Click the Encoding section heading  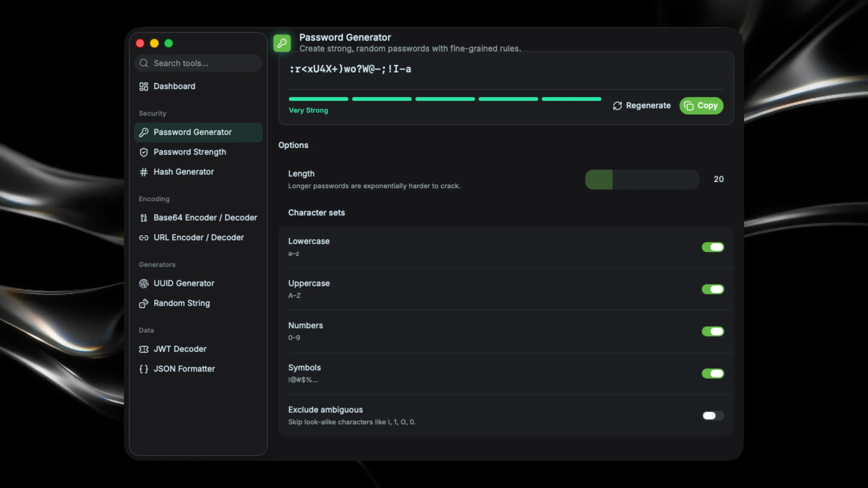coord(154,199)
